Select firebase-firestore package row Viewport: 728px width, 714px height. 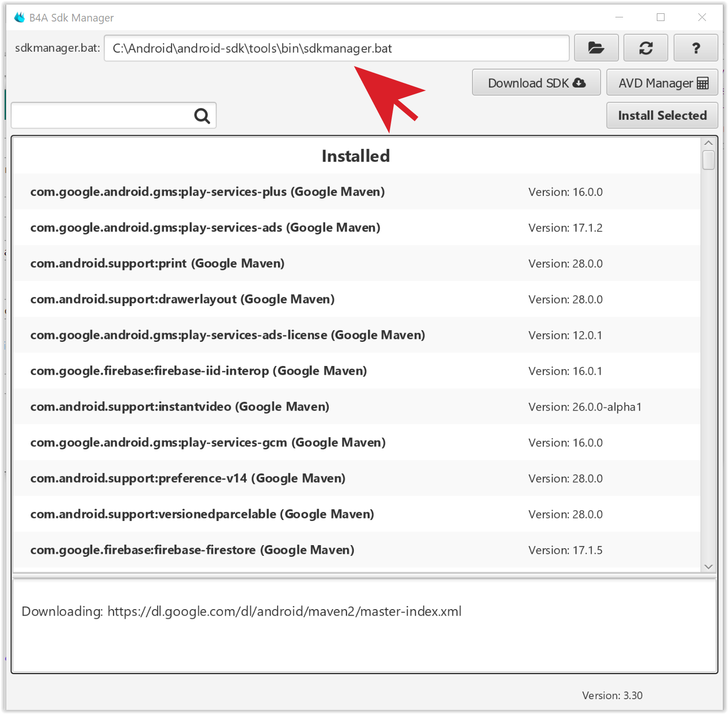click(357, 550)
